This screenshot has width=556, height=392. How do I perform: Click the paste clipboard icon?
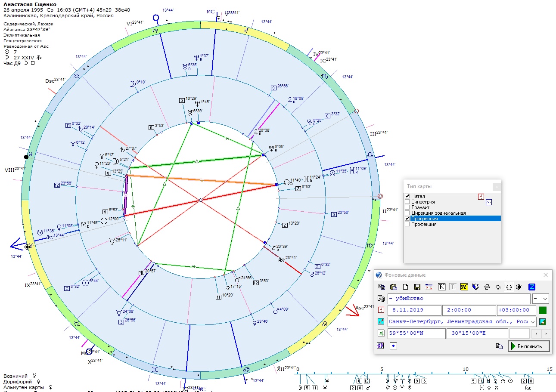click(x=393, y=287)
